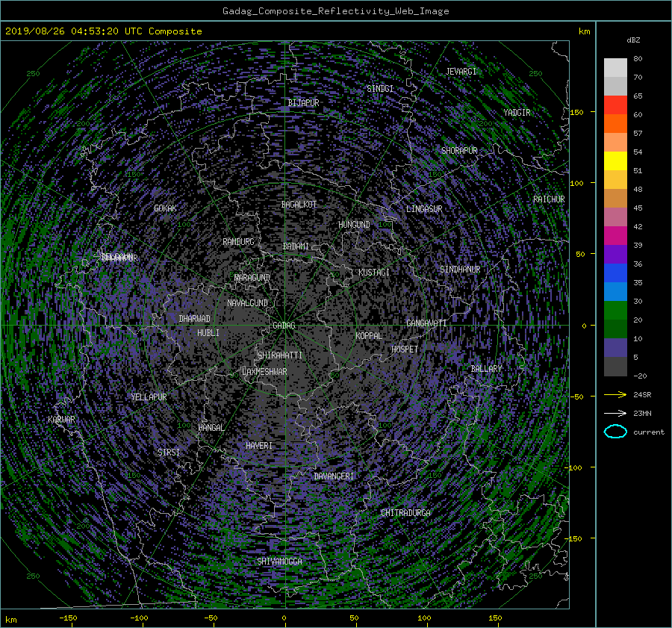Click the NARAGUND city label
672x628 pixels.
pos(252,278)
